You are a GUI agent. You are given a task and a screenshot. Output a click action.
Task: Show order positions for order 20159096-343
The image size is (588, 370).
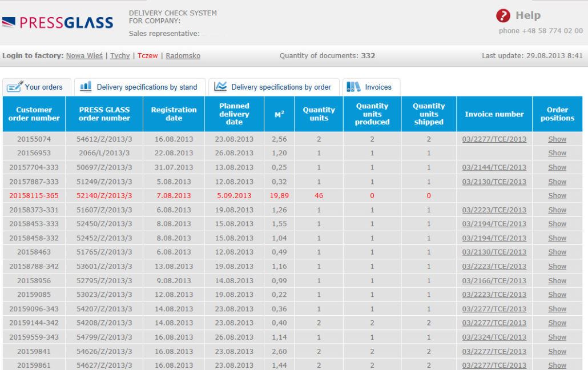click(557, 309)
